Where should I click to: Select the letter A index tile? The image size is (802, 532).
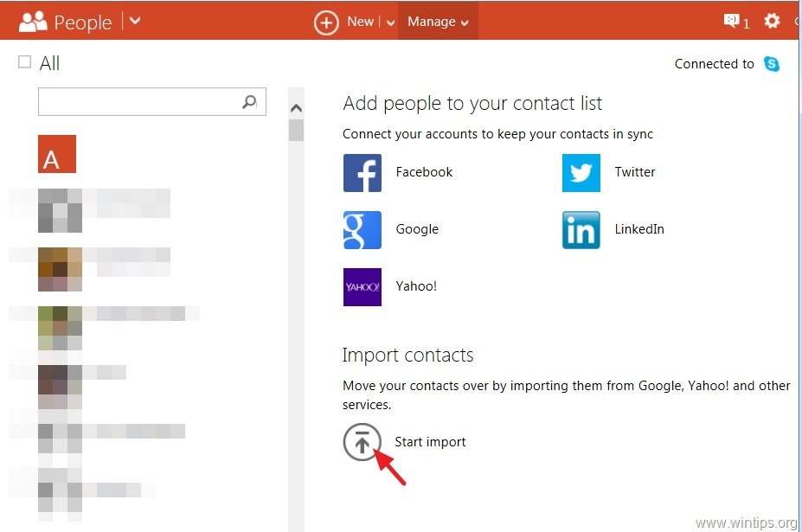(57, 154)
